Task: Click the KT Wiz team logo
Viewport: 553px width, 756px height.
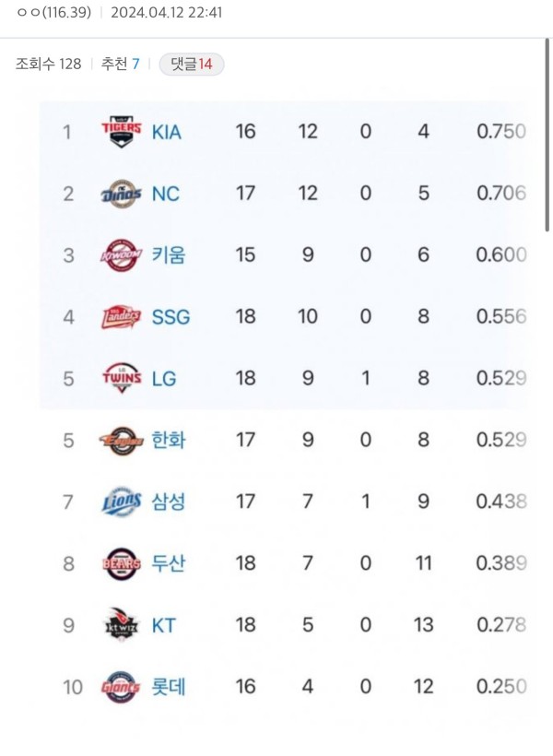Action: 122,625
